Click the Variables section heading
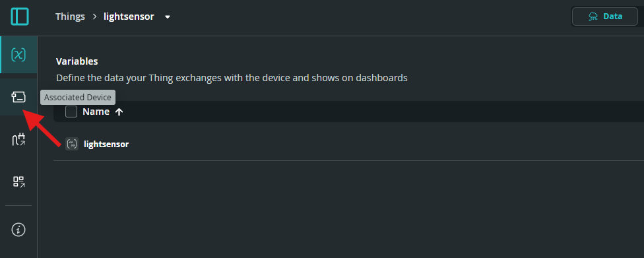This screenshot has height=258, width=644. tap(77, 61)
